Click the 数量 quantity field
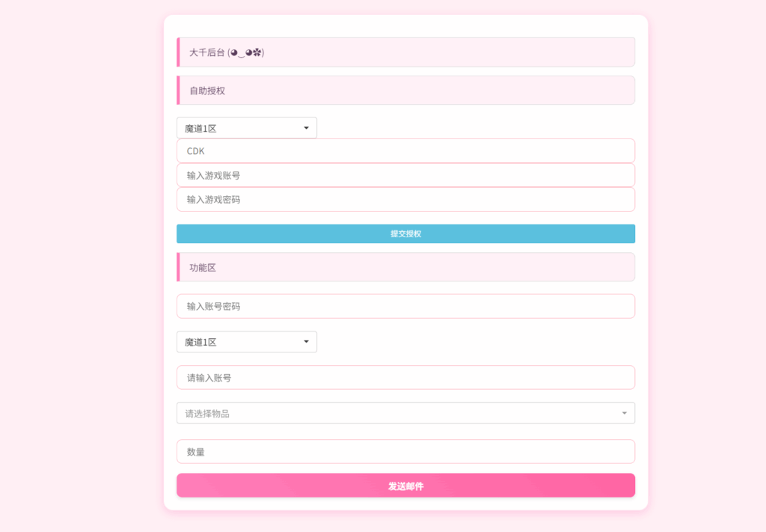The height and width of the screenshot is (532, 766). tap(405, 451)
